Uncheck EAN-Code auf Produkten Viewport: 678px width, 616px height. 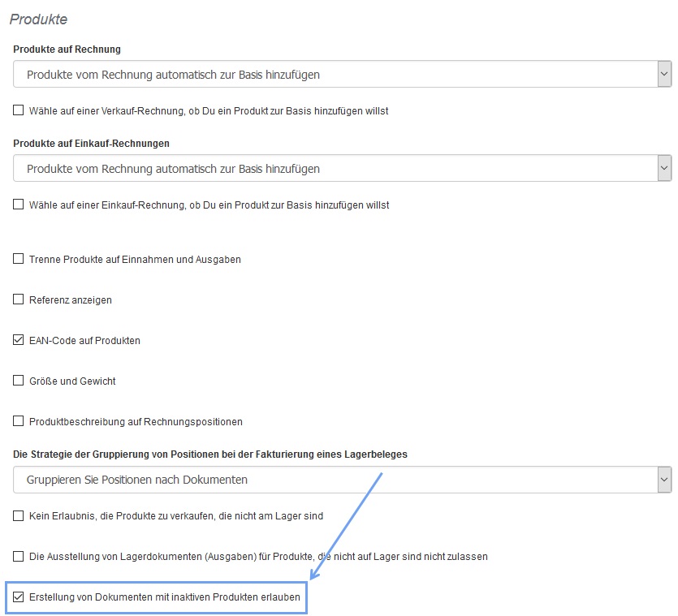coord(18,340)
